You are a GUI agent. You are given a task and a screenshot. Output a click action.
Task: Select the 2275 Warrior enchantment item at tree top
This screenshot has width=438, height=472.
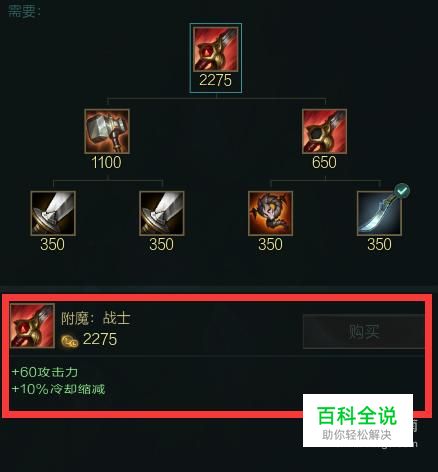(x=216, y=49)
